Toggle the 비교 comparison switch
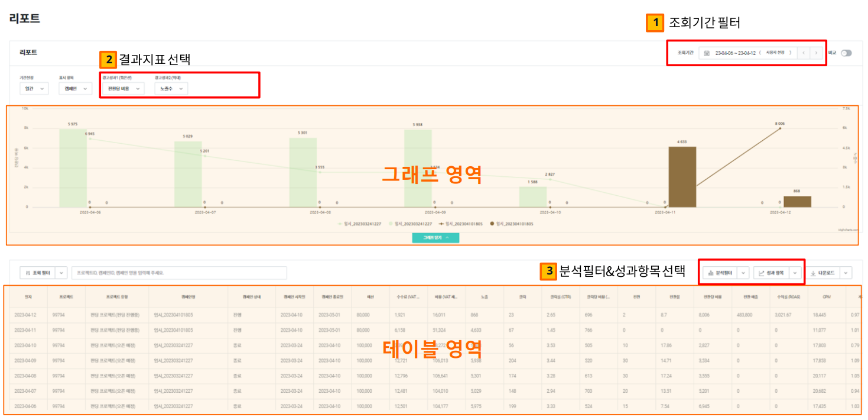This screenshot has height=420, width=868. click(846, 53)
